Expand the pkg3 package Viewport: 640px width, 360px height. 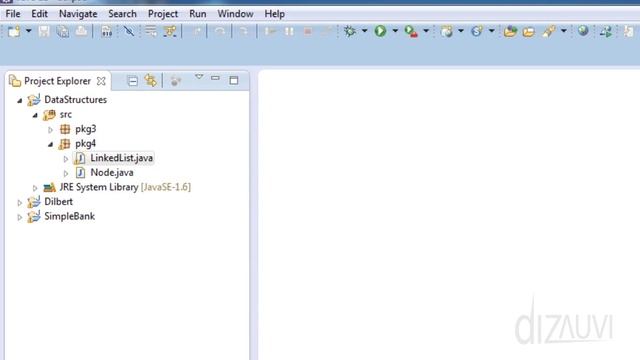tap(50, 130)
